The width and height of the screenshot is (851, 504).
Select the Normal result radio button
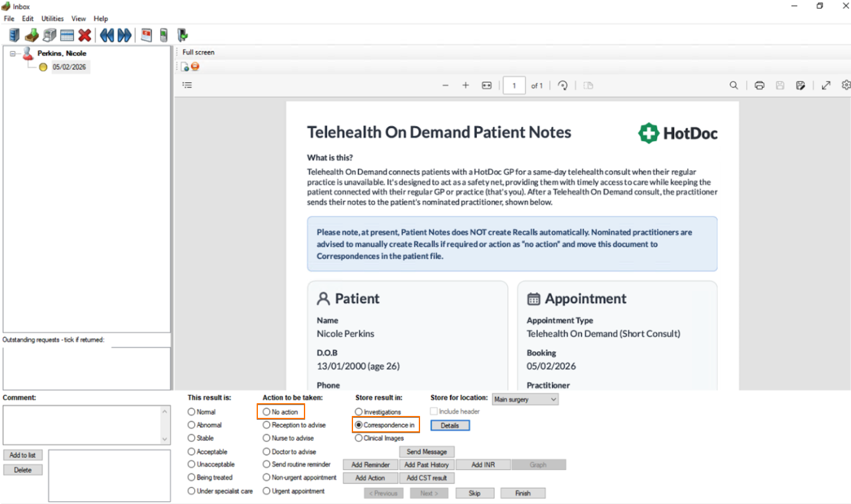pyautogui.click(x=192, y=412)
